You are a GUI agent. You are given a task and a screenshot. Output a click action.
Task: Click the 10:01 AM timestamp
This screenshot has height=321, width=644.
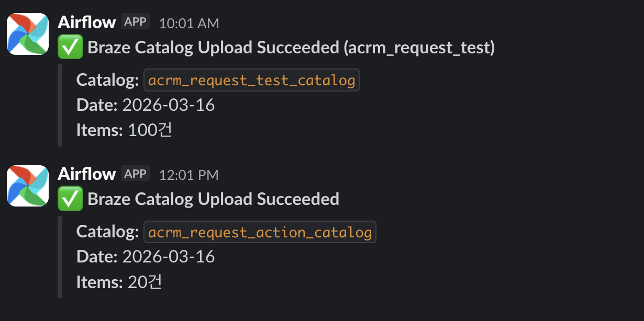tap(189, 24)
